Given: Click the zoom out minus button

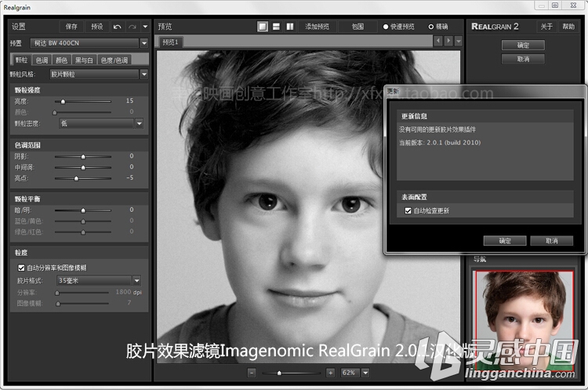Looking at the screenshot, I should click(x=252, y=373).
